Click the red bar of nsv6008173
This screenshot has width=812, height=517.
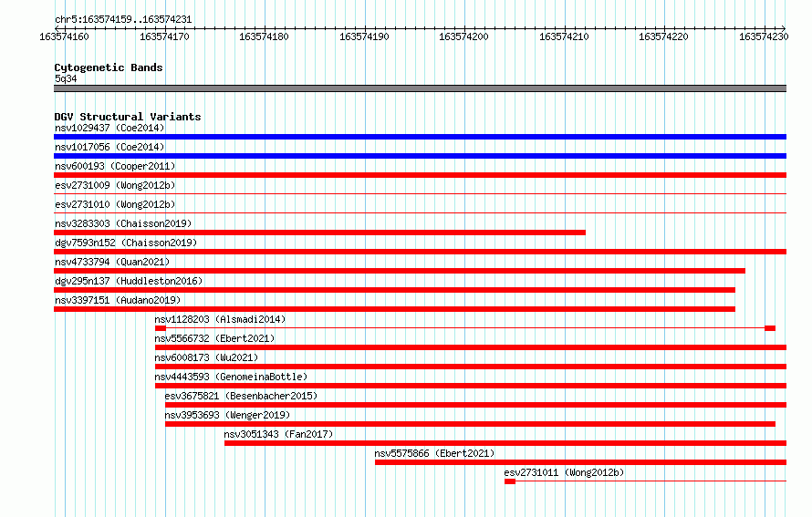click(x=471, y=367)
